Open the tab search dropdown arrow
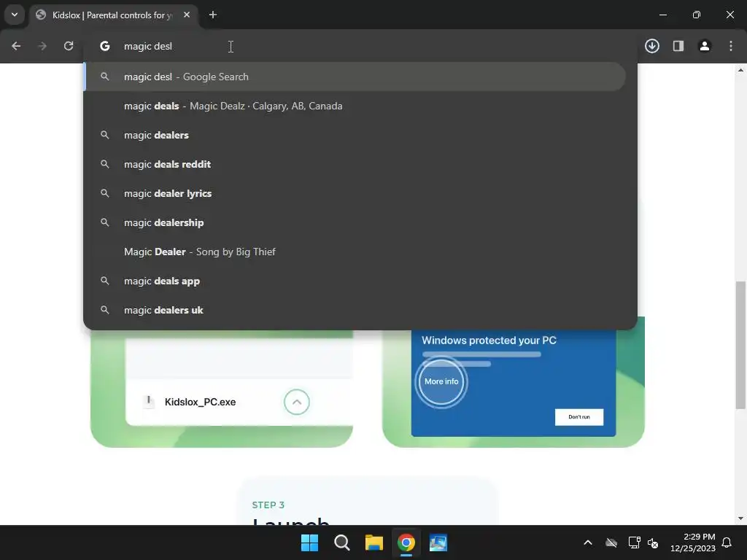 (x=15, y=15)
